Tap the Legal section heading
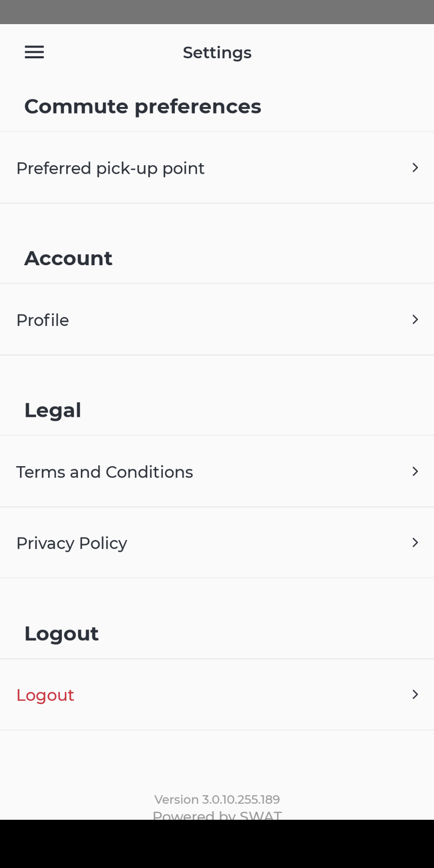434x868 pixels. [53, 410]
